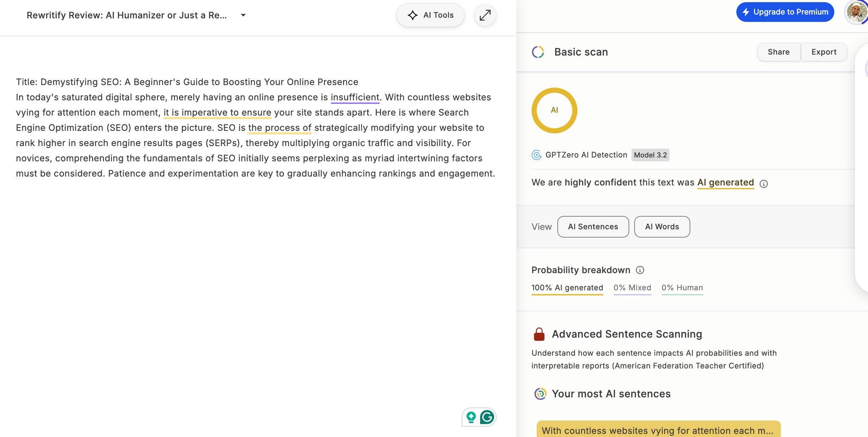868x437 pixels.
Task: Select the 100% AI generated tab
Action: pos(567,288)
